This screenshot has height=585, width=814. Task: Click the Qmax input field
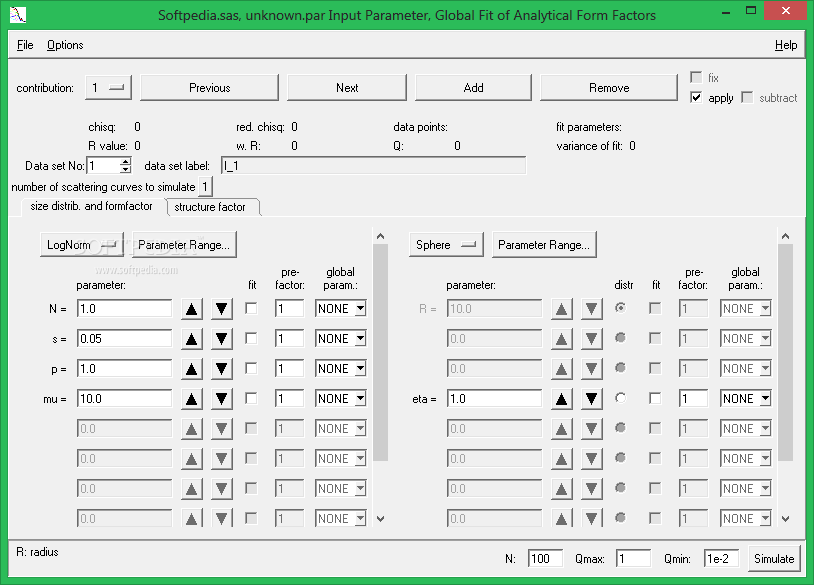coord(633,559)
